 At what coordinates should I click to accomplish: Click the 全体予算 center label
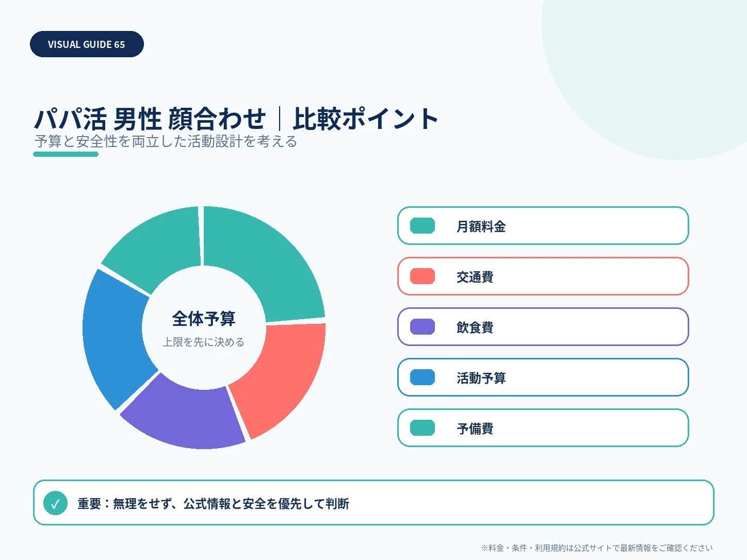tap(204, 319)
